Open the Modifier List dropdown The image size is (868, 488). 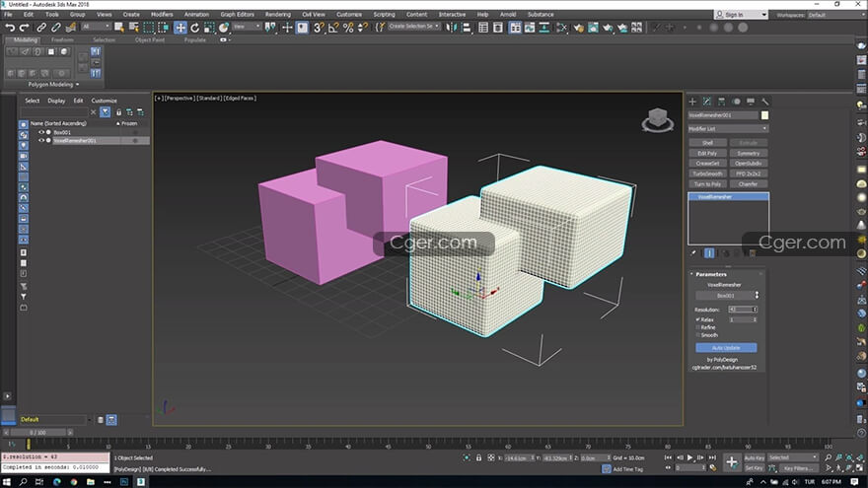(728, 128)
